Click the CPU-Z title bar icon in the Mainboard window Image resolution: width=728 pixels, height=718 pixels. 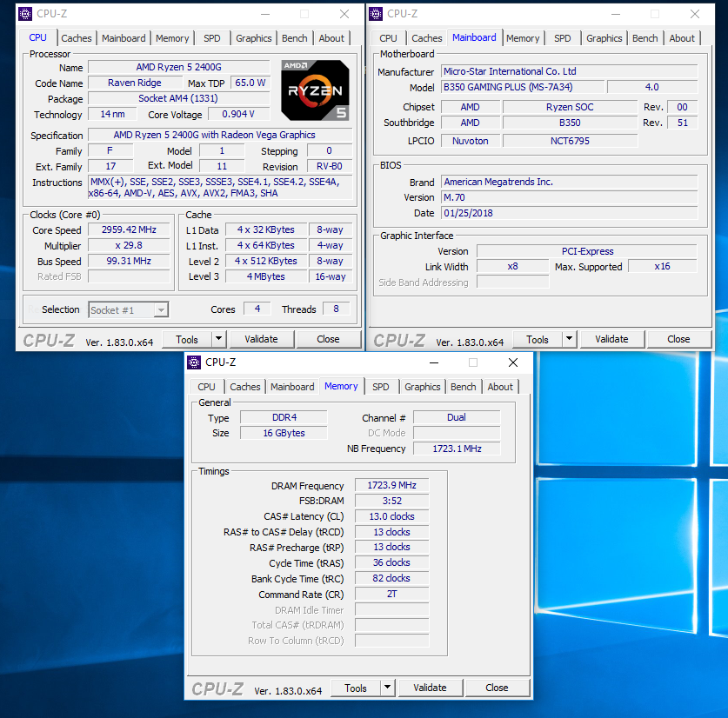pyautogui.click(x=376, y=14)
